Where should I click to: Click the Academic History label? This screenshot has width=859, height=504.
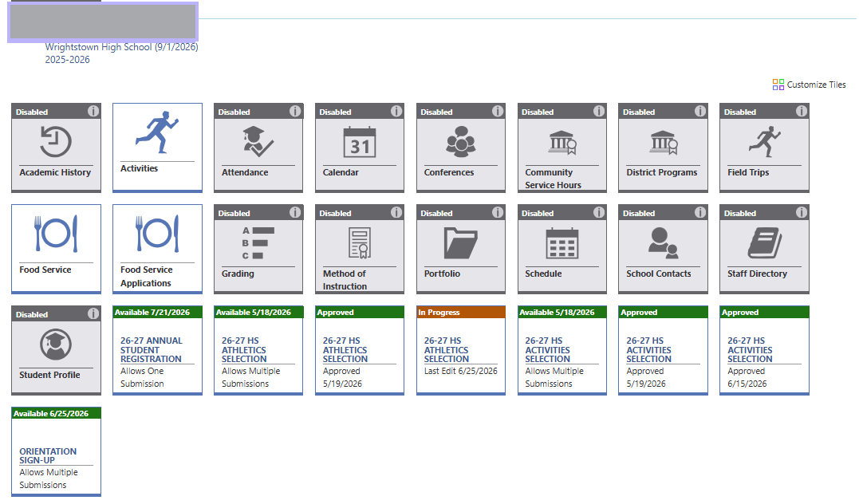(55, 172)
